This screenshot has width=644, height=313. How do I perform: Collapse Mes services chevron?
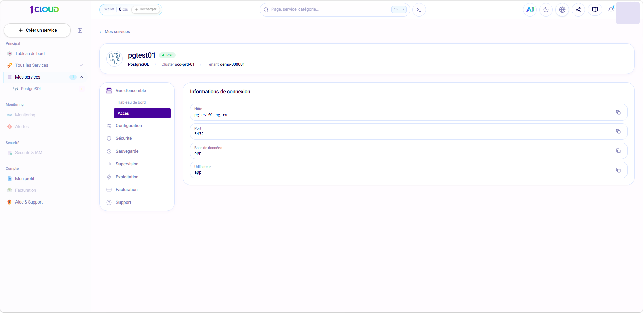coord(81,77)
